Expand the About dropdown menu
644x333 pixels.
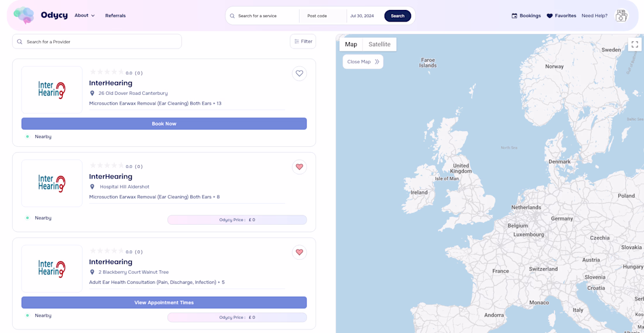coord(84,15)
